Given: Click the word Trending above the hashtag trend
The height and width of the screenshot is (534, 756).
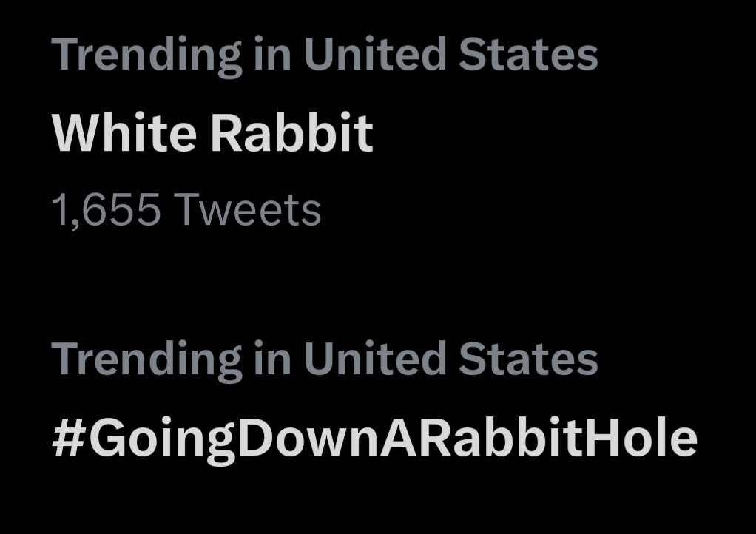Looking at the screenshot, I should click(x=147, y=360).
